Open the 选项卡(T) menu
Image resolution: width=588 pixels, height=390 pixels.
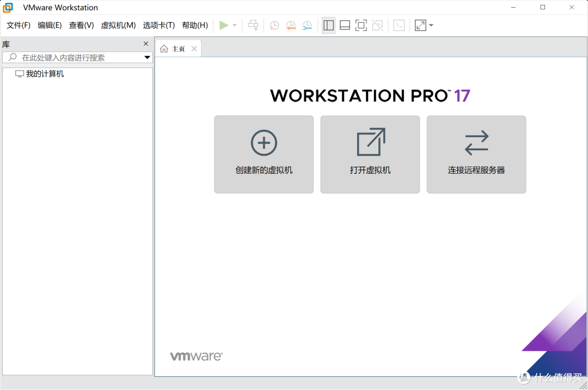click(158, 25)
